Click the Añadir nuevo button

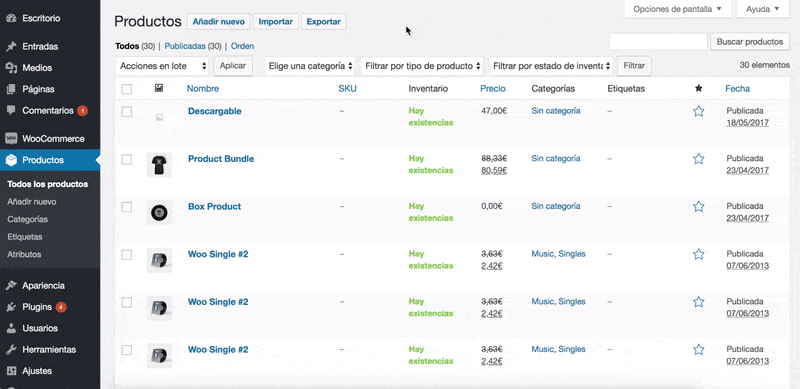218,21
